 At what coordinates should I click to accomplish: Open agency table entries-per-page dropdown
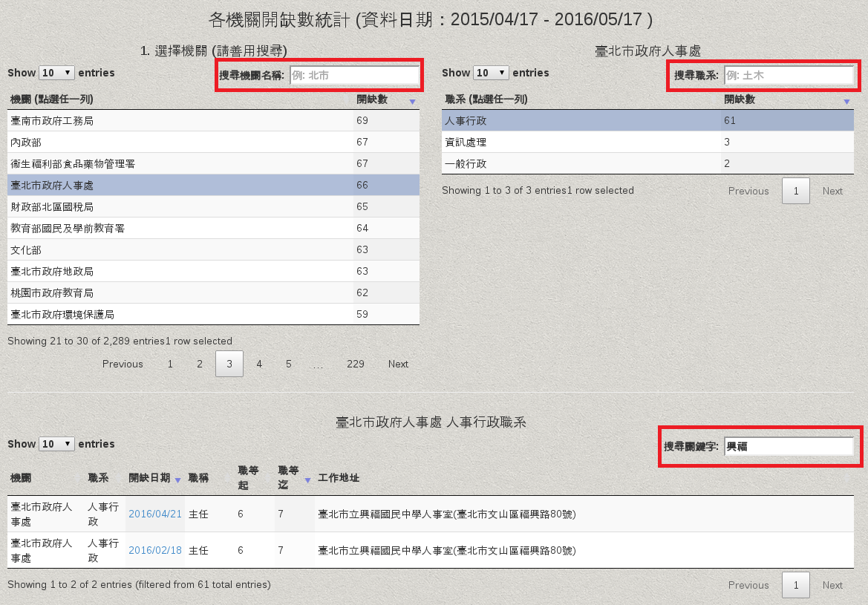coord(56,73)
